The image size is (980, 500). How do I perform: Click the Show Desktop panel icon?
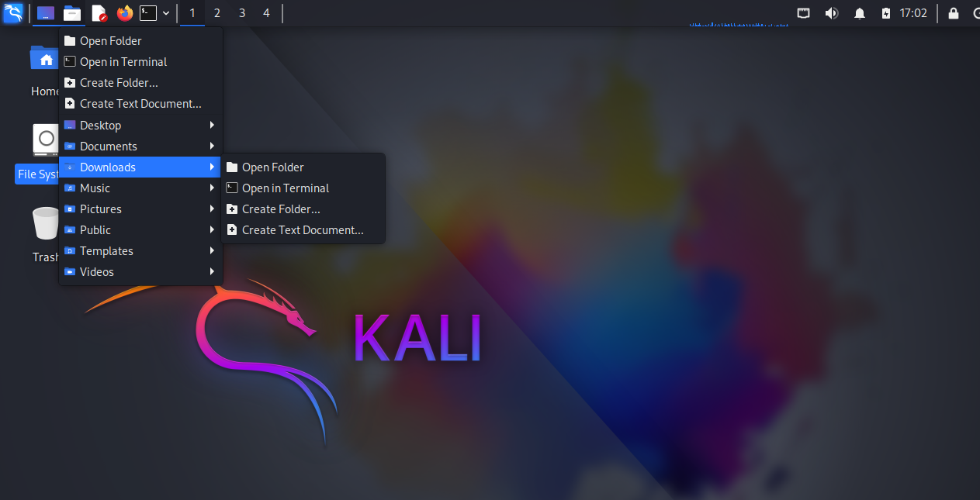point(46,13)
